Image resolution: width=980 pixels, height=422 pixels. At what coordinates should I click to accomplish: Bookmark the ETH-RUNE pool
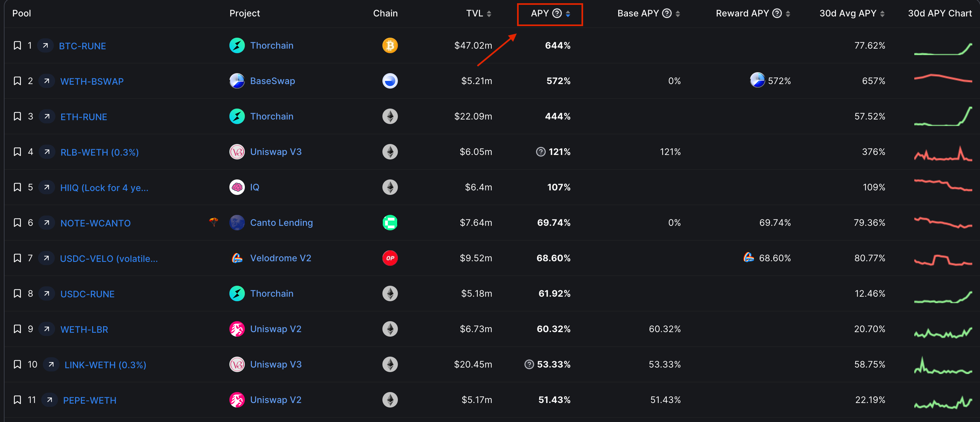coord(17,116)
